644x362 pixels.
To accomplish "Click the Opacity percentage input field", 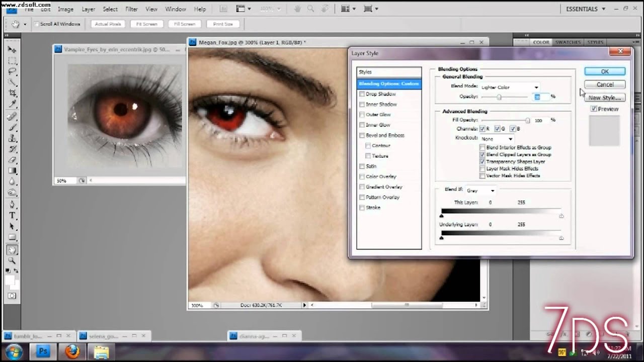I will [x=541, y=97].
